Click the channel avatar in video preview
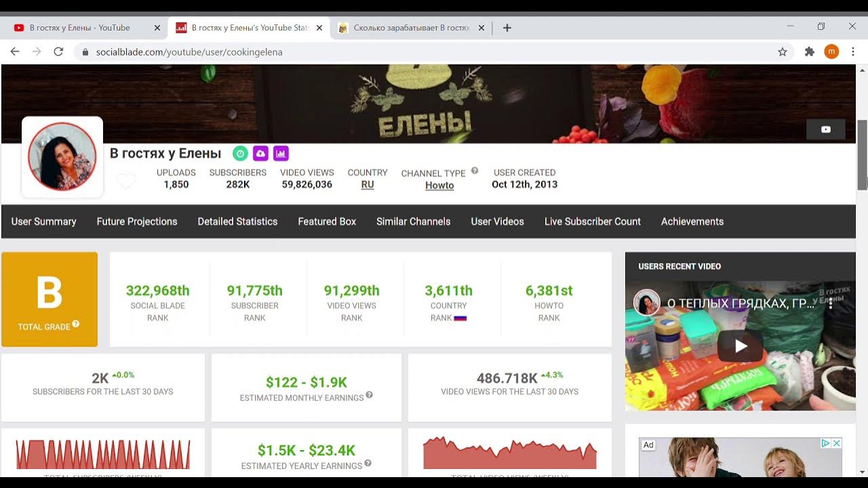Screen dimensions: 868x488 pos(647,303)
